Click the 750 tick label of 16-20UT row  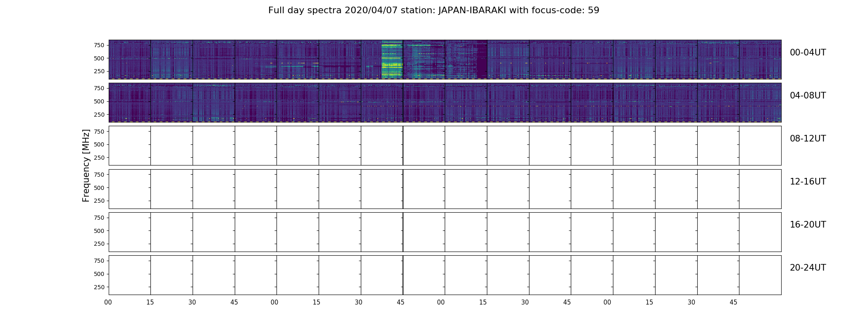click(x=99, y=218)
